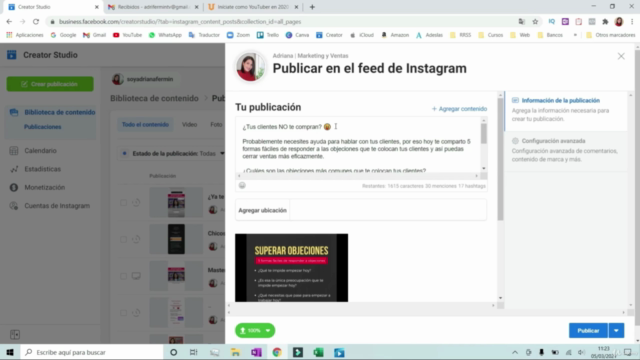Open dropdown arrow next to Publicar
Image resolution: width=640 pixels, height=360 pixels.
(616, 331)
